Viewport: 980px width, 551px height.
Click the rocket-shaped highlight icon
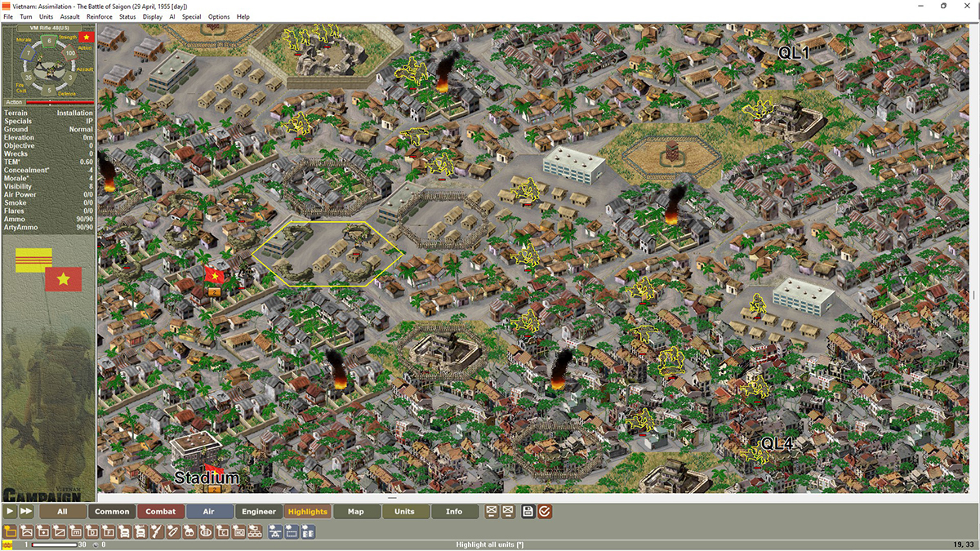coord(172,531)
